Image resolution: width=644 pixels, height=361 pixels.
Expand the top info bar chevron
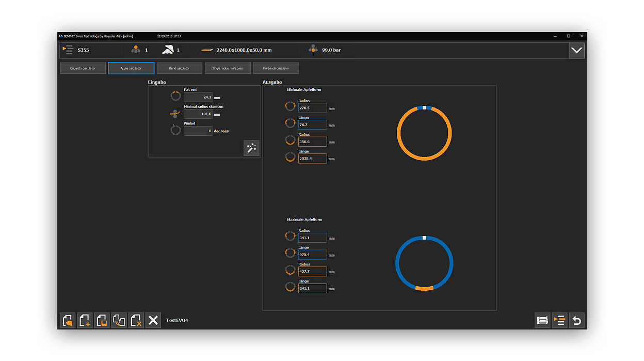[576, 51]
